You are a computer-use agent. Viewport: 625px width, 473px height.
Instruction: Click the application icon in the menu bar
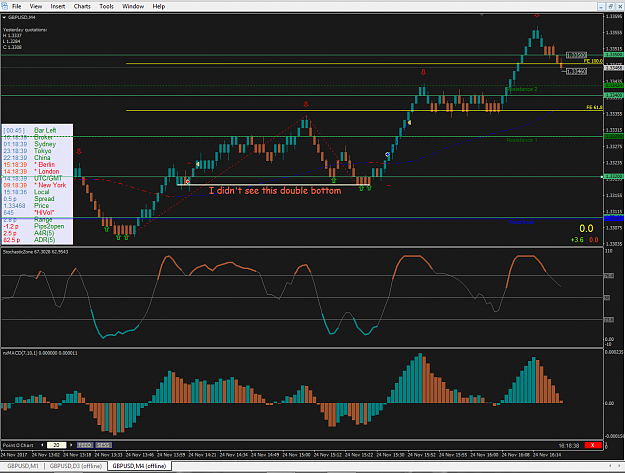coord(4,6)
